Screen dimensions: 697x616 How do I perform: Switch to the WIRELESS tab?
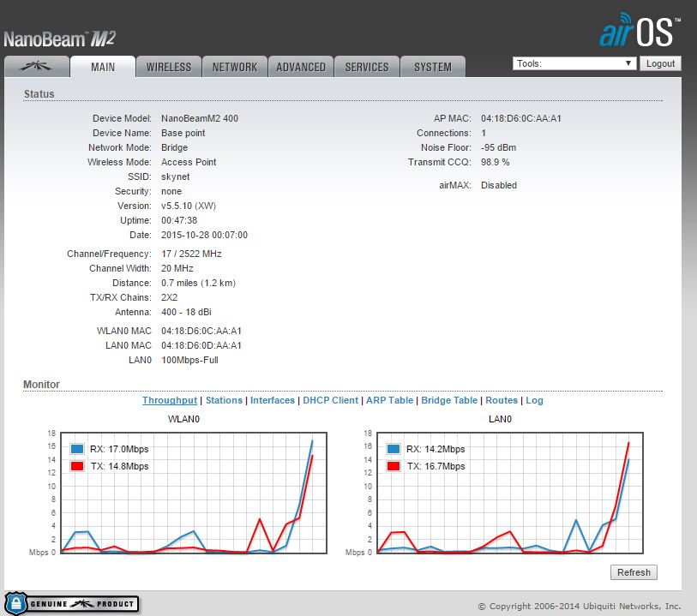click(169, 67)
